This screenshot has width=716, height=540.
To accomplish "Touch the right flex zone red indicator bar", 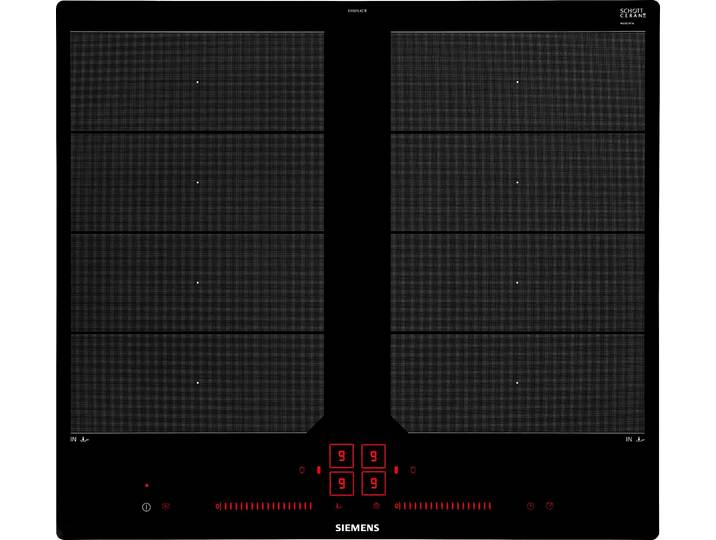I will [x=396, y=470].
